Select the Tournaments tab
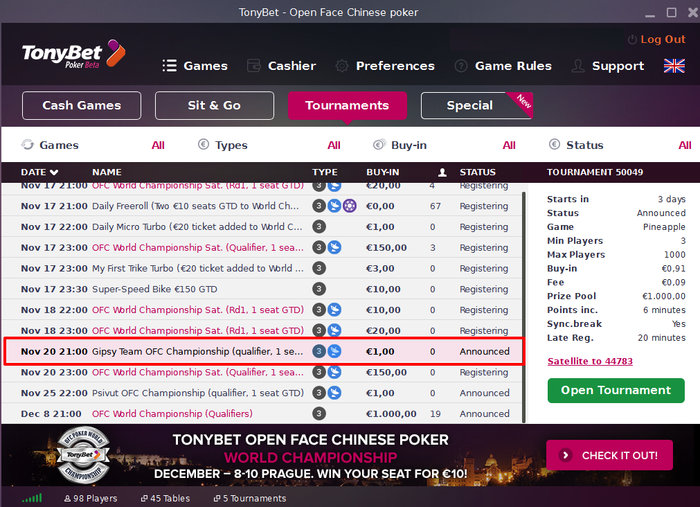This screenshot has height=507, width=700. pos(347,105)
